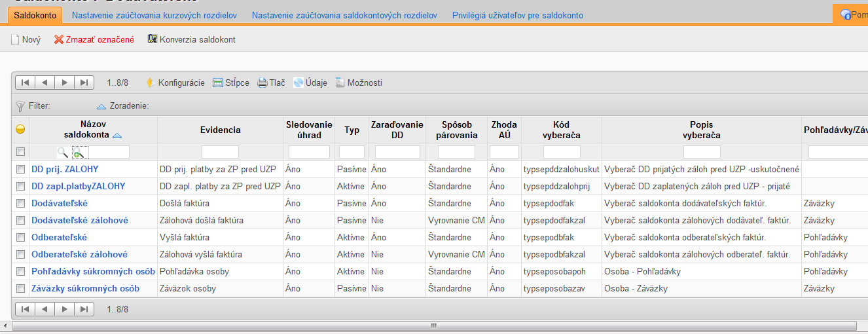Click green search icon in Názov filter
Image resolution: width=868 pixels, height=334 pixels.
[x=79, y=153]
